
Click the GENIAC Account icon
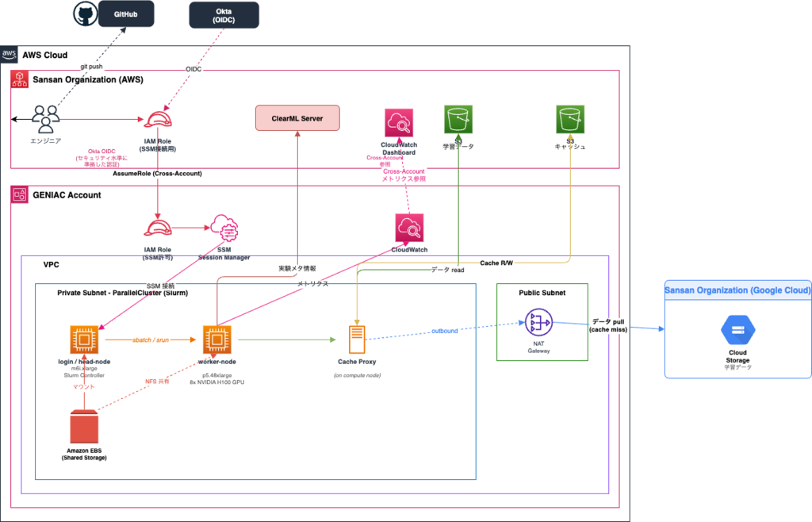click(x=20, y=194)
